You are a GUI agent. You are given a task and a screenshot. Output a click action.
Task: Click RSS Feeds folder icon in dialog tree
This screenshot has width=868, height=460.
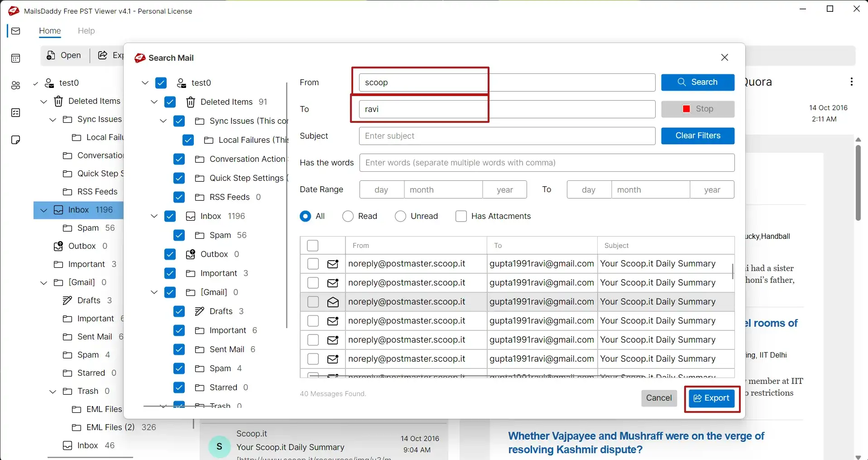click(x=200, y=197)
